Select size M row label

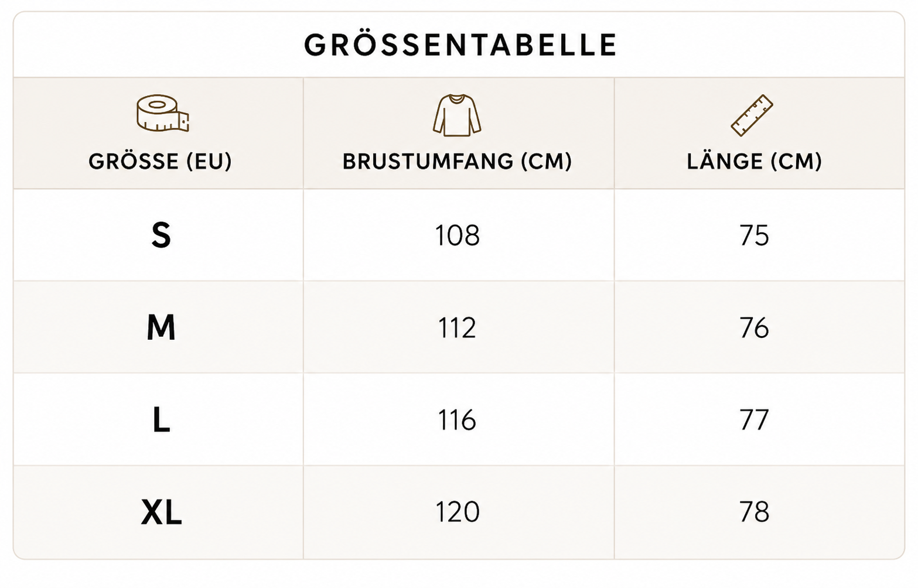pos(161,327)
